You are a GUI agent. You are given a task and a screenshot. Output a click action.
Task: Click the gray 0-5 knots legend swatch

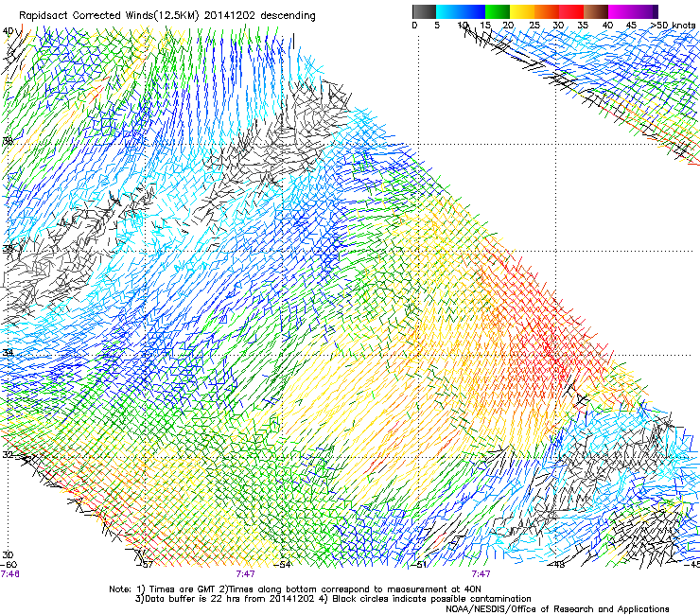(424, 11)
